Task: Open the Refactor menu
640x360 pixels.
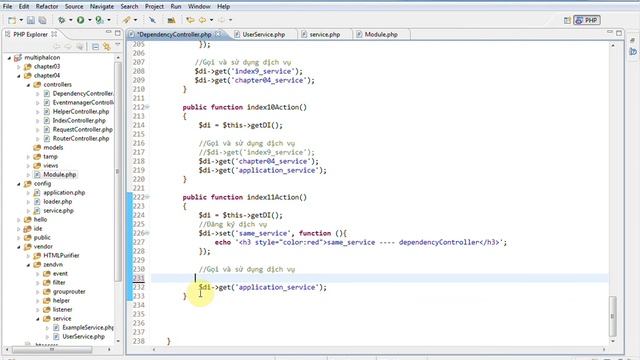Action: coord(47,7)
